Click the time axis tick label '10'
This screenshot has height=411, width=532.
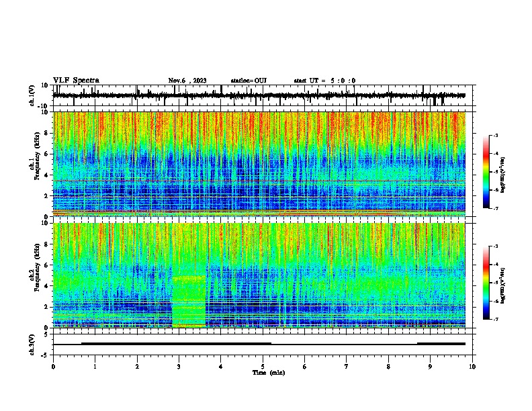tap(472, 367)
